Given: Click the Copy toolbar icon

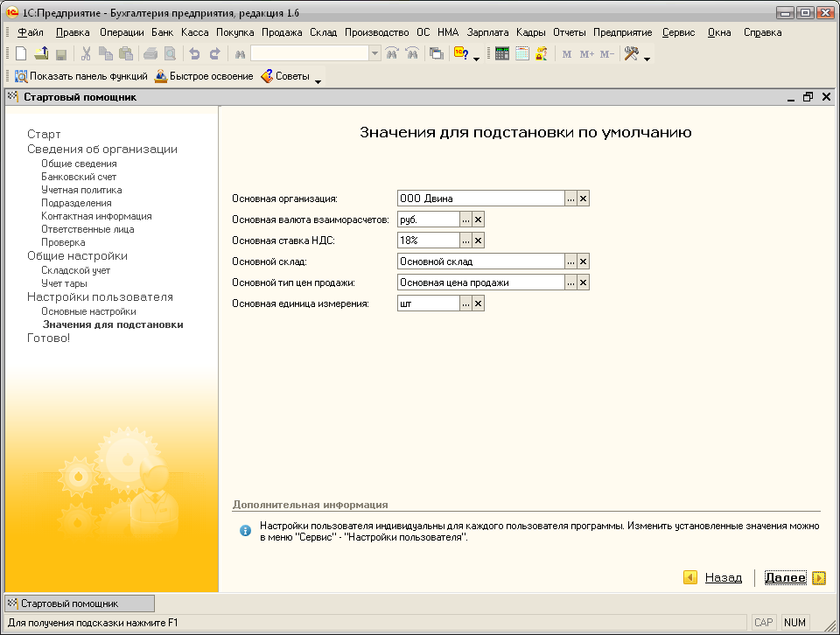Looking at the screenshot, I should pyautogui.click(x=106, y=53).
